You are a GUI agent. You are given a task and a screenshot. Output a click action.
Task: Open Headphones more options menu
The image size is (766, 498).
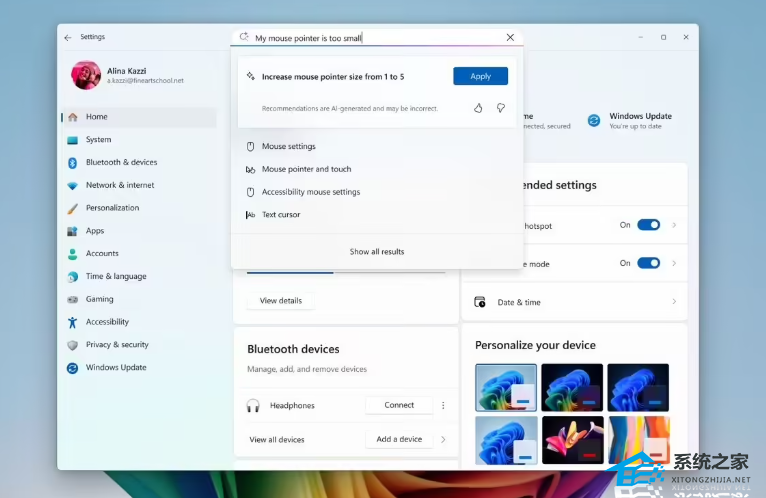(x=443, y=405)
